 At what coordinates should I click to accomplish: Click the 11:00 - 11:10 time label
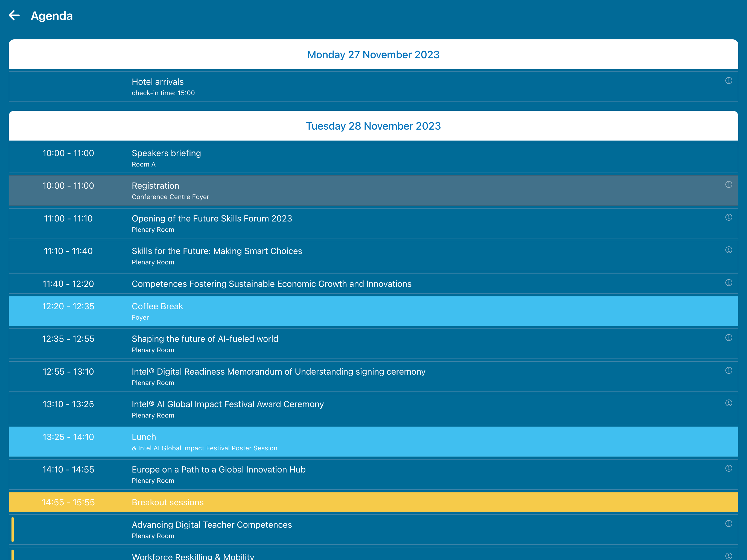pos(68,218)
